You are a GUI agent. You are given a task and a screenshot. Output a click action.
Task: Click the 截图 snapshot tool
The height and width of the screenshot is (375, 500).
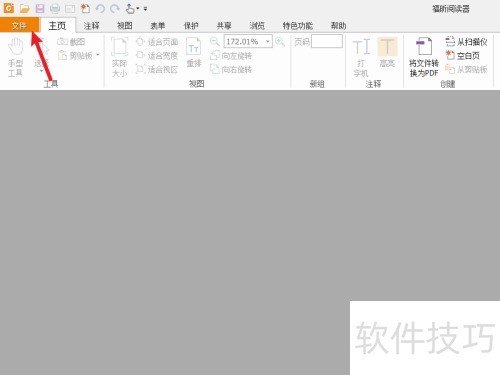[x=71, y=42]
